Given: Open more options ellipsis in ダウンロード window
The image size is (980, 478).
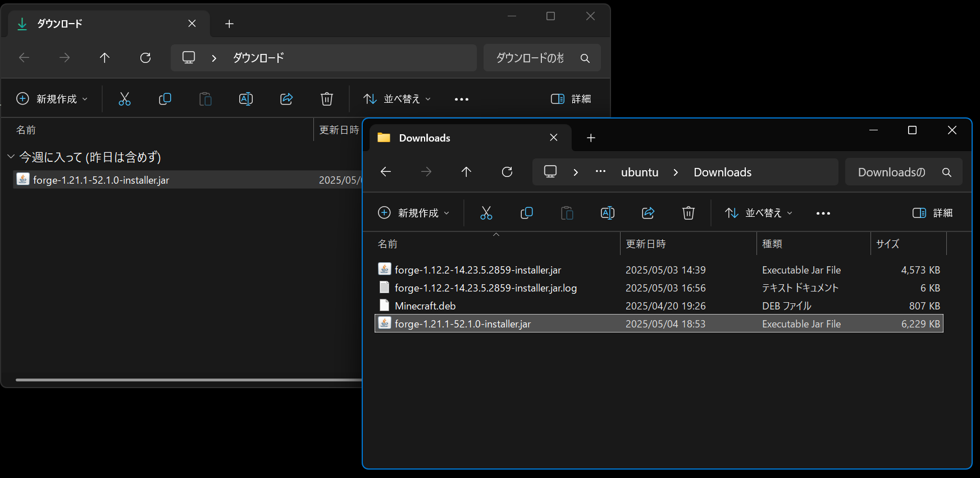Looking at the screenshot, I should click(462, 99).
